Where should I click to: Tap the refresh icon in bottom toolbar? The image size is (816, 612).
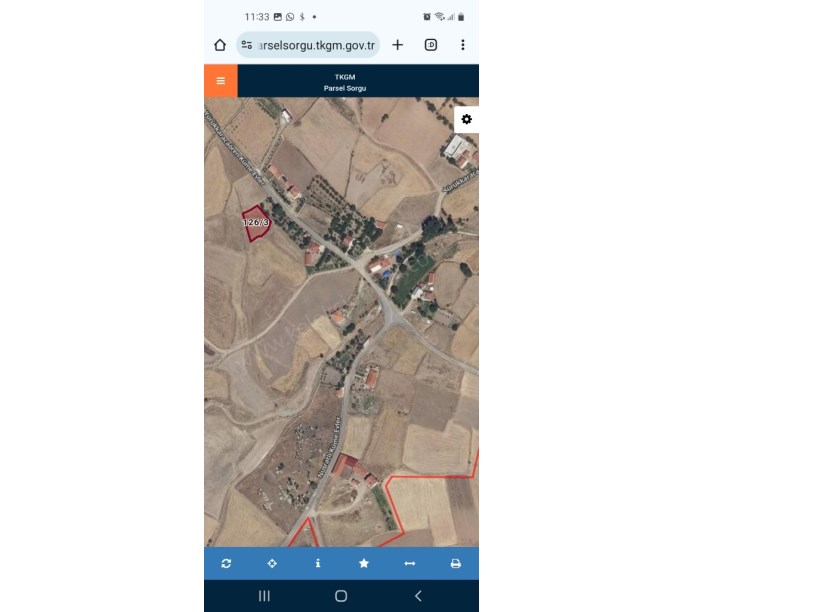click(226, 564)
